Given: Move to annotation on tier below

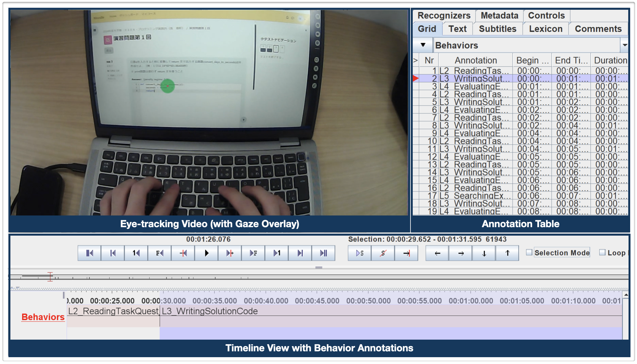Looking at the screenshot, I should coord(484,253).
